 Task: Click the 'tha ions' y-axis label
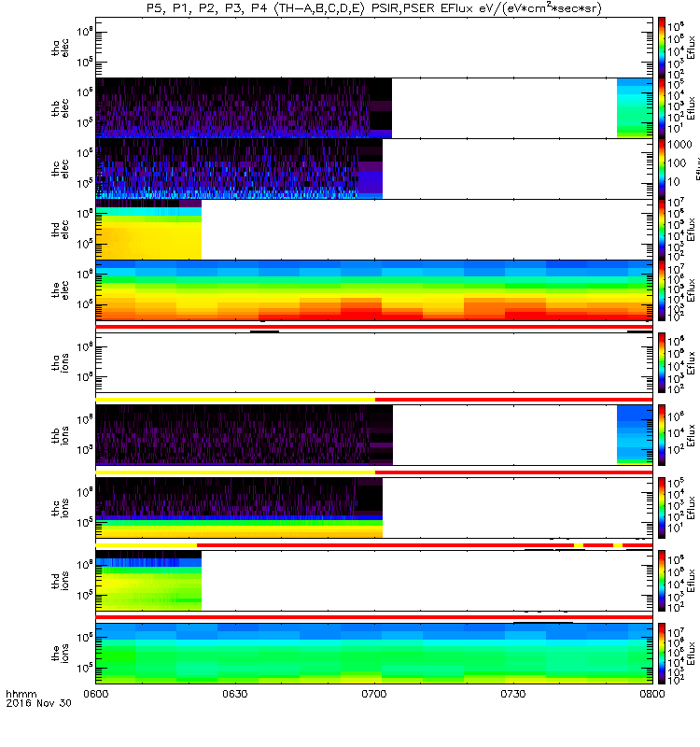(x=60, y=362)
